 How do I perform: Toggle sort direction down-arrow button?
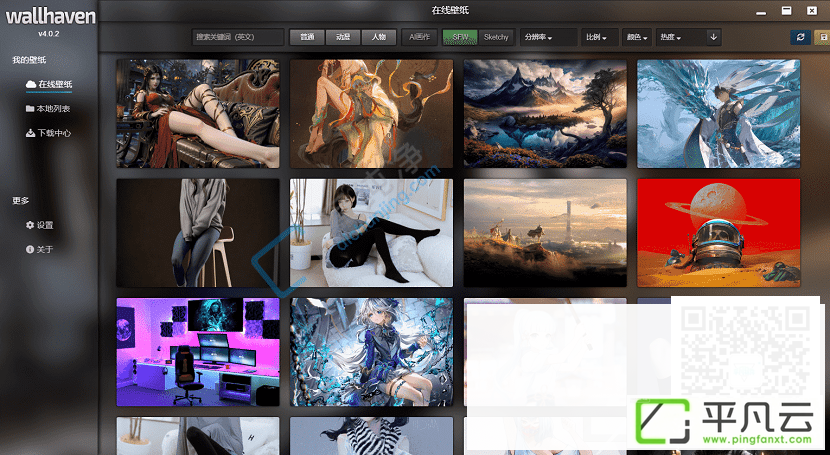714,37
